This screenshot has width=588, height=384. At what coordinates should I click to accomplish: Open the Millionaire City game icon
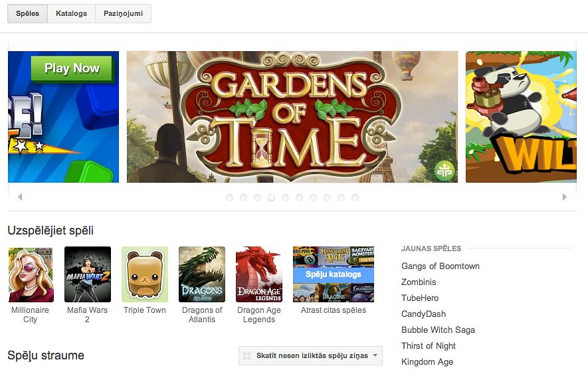(31, 274)
